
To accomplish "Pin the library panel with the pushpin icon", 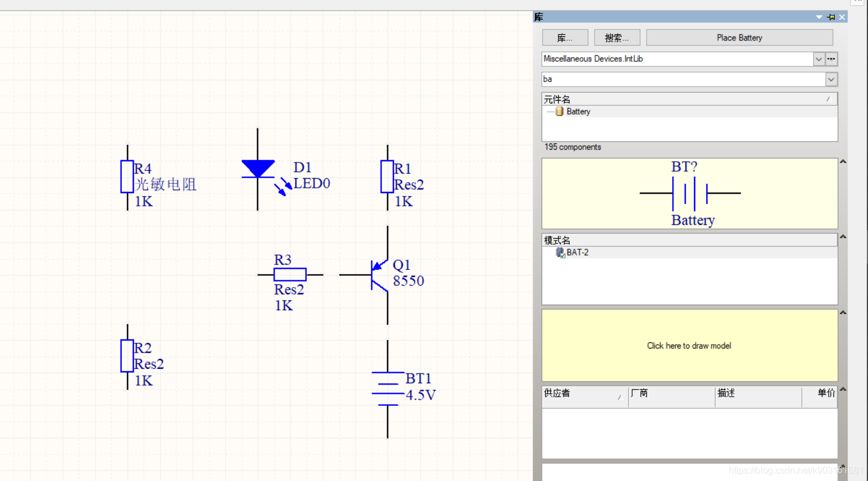I will point(831,17).
